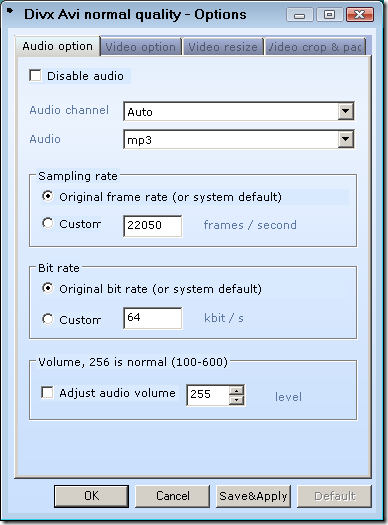The height and width of the screenshot is (525, 388).
Task: Confirm with the OK button
Action: (x=91, y=496)
